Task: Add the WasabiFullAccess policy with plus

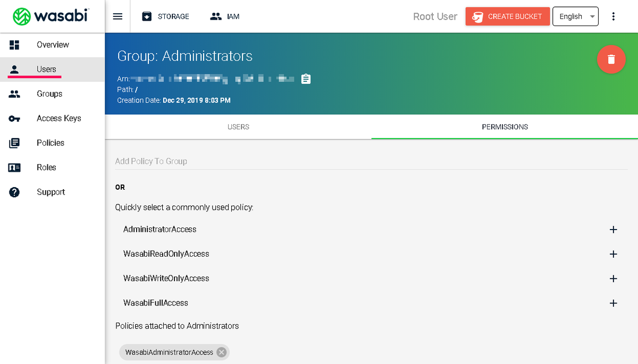Action: [x=613, y=303]
